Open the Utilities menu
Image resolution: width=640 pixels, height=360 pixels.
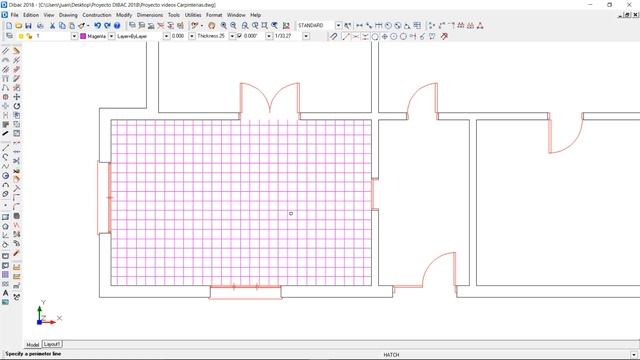point(193,15)
